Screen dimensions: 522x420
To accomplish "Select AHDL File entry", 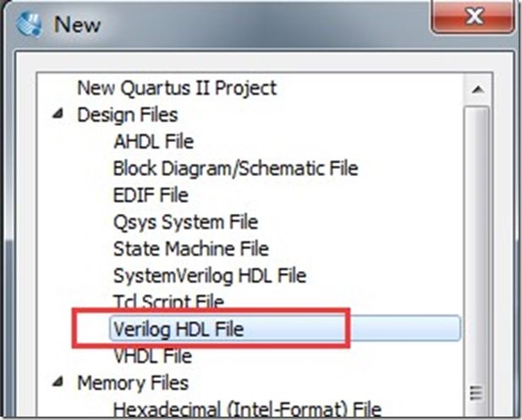I will 153,142.
